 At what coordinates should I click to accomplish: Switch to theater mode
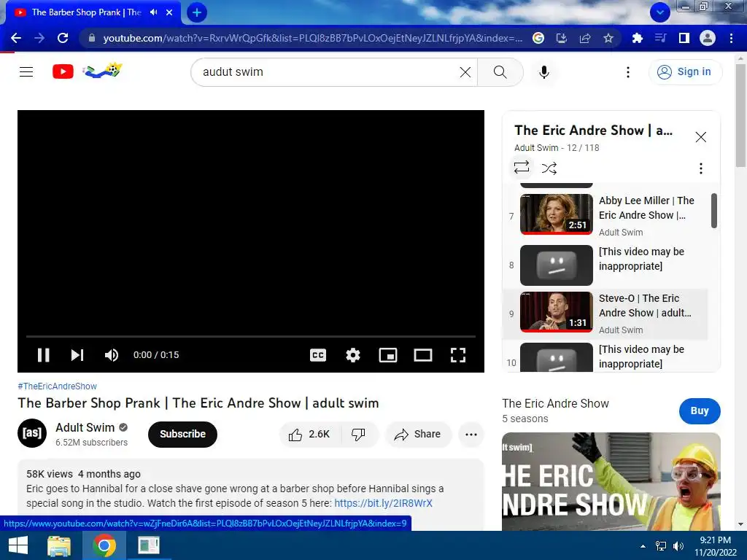422,355
